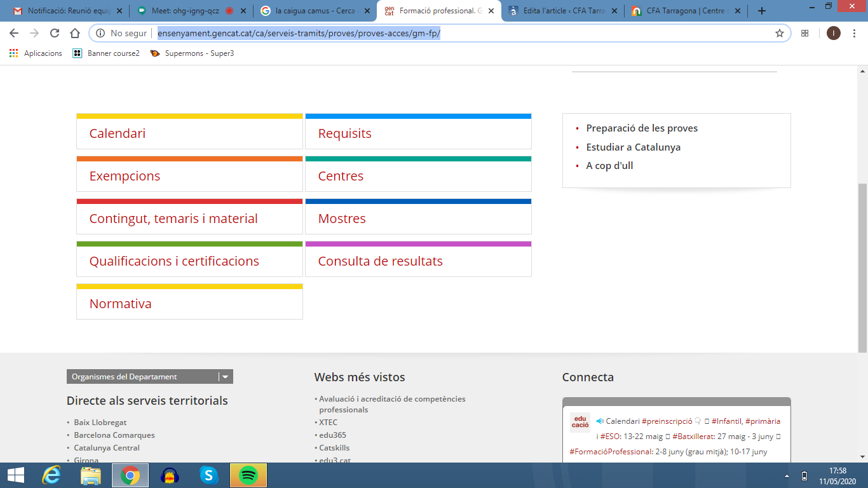The image size is (868, 488).
Task: Launch Skype from the taskbar
Action: (208, 475)
